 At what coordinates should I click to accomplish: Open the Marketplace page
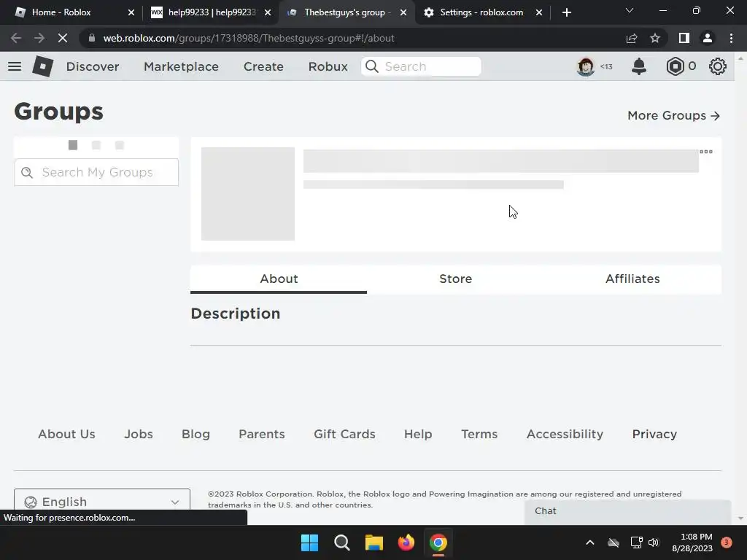(x=181, y=66)
